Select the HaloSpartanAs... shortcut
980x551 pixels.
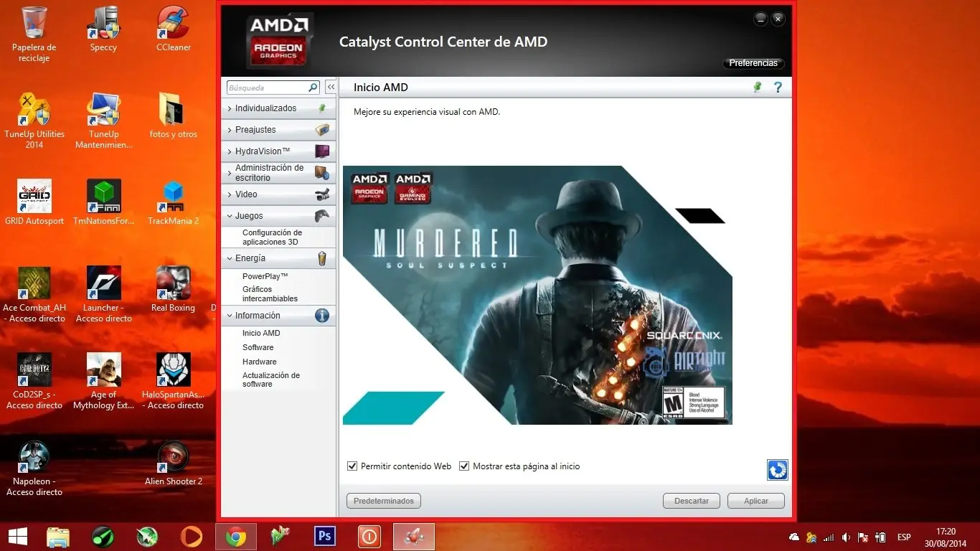[x=174, y=381]
